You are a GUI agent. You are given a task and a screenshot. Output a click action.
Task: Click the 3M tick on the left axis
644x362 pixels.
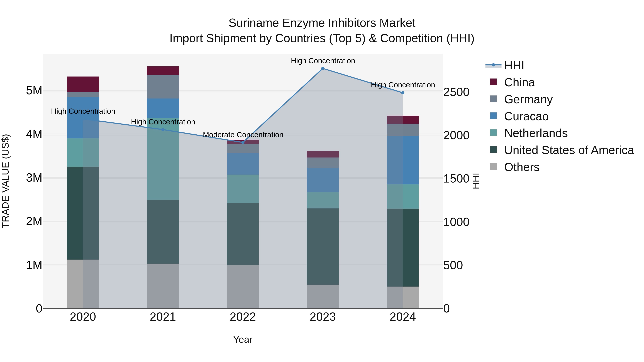point(34,178)
